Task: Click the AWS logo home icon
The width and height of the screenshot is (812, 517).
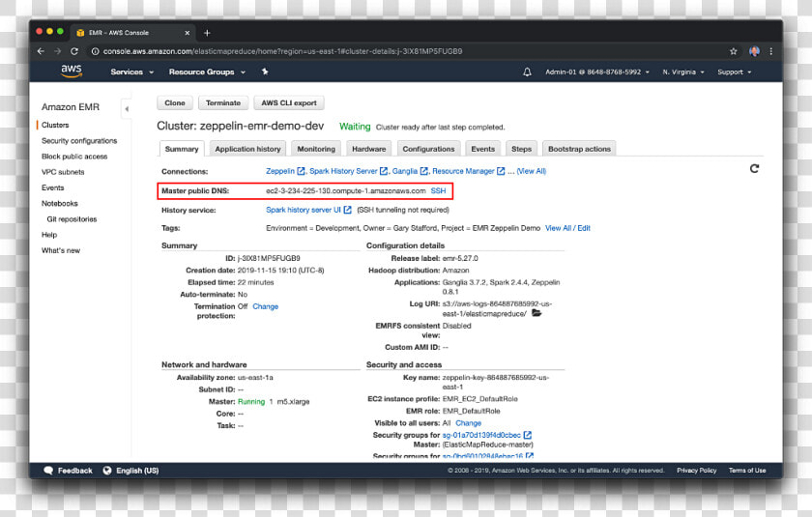Action: tap(71, 71)
